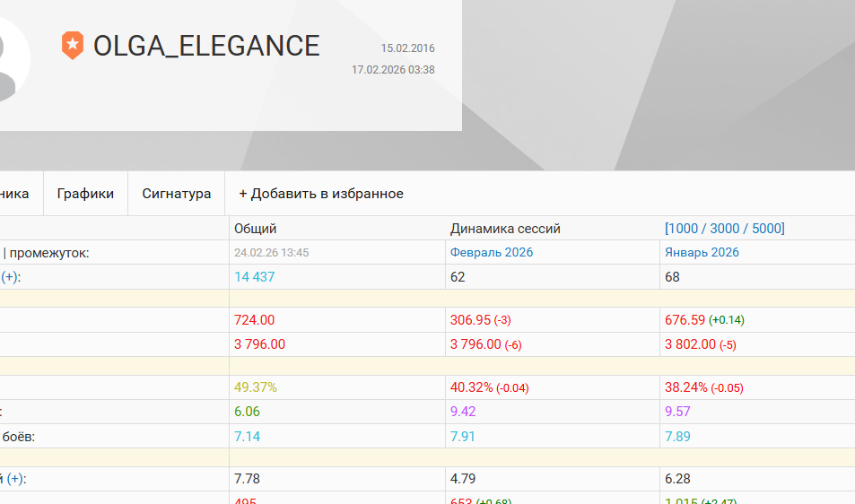Viewport: 855px width, 504px height.
Task: Click the orange star badge beside OLGA_ELEGANCE
Action: [73, 45]
